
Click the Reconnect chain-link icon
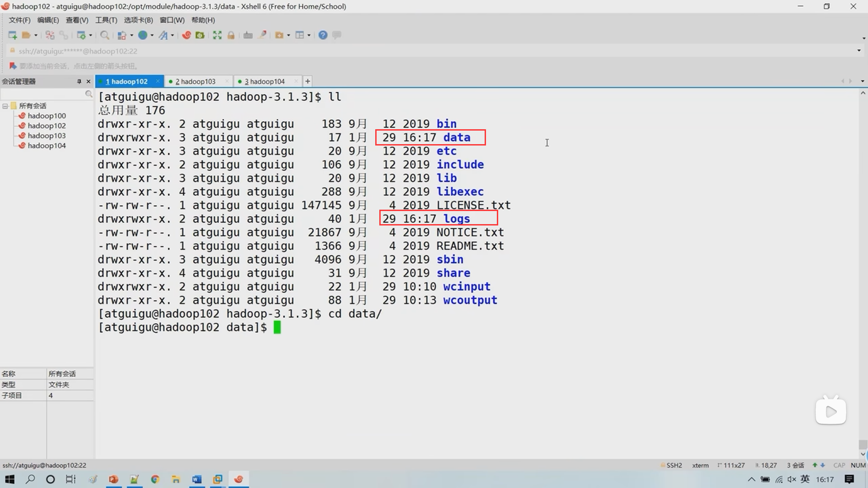64,35
